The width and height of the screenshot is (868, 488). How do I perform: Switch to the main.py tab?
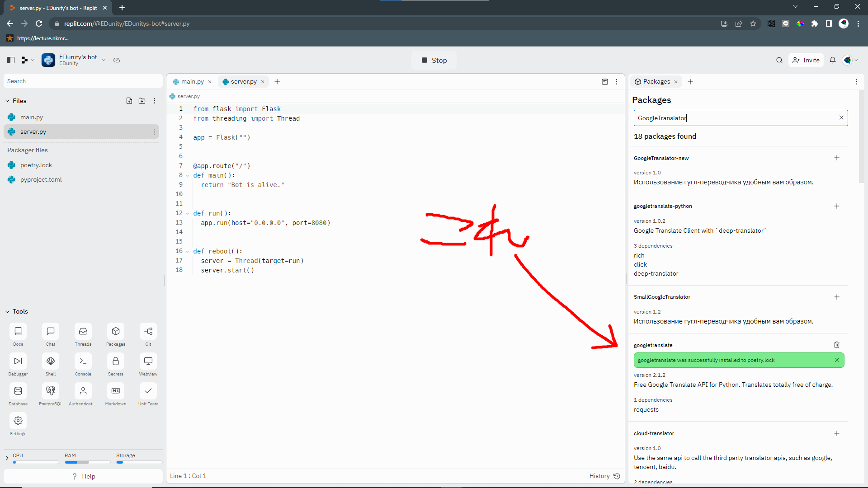(x=192, y=82)
